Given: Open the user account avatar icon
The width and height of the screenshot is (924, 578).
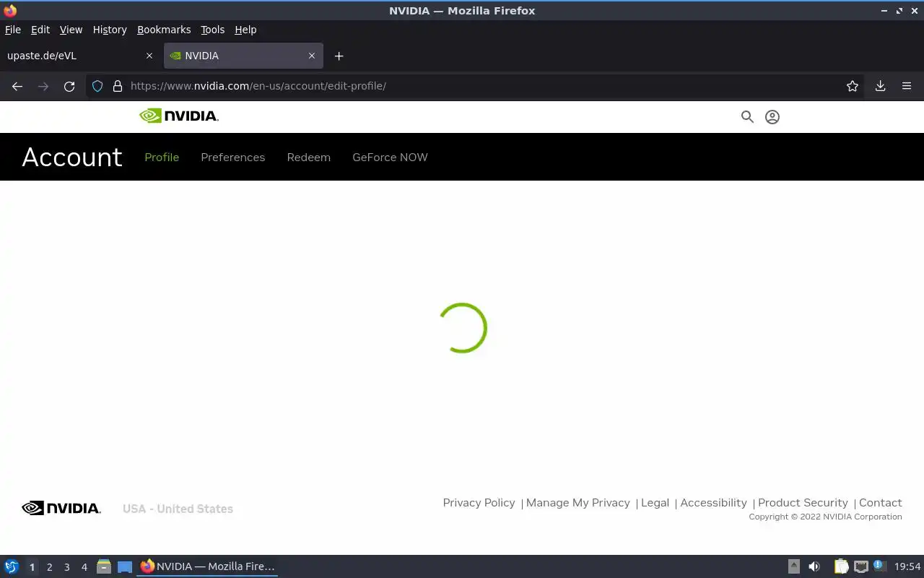Looking at the screenshot, I should [x=772, y=116].
